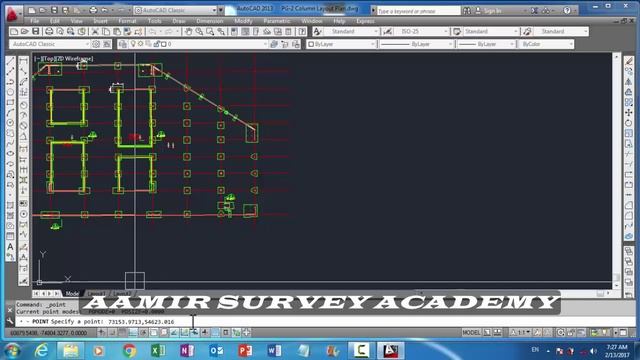Click the drawing area vertical scrollbar
Viewport: 640px width, 360px height.
(616, 171)
